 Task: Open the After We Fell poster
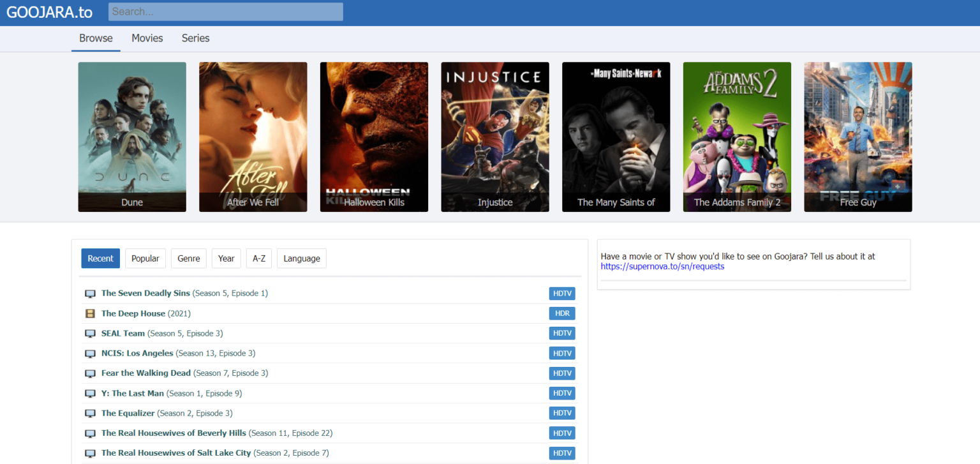click(x=253, y=137)
